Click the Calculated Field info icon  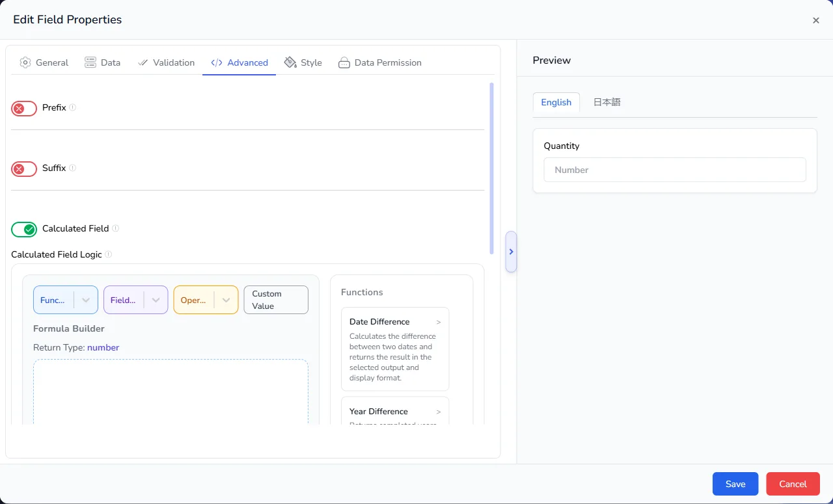115,228
